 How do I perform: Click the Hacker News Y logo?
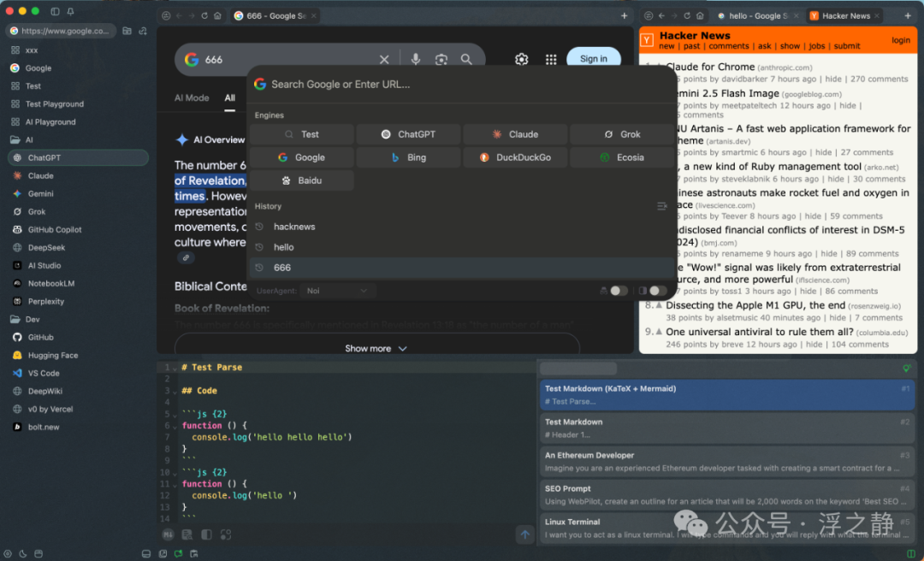[x=647, y=40]
